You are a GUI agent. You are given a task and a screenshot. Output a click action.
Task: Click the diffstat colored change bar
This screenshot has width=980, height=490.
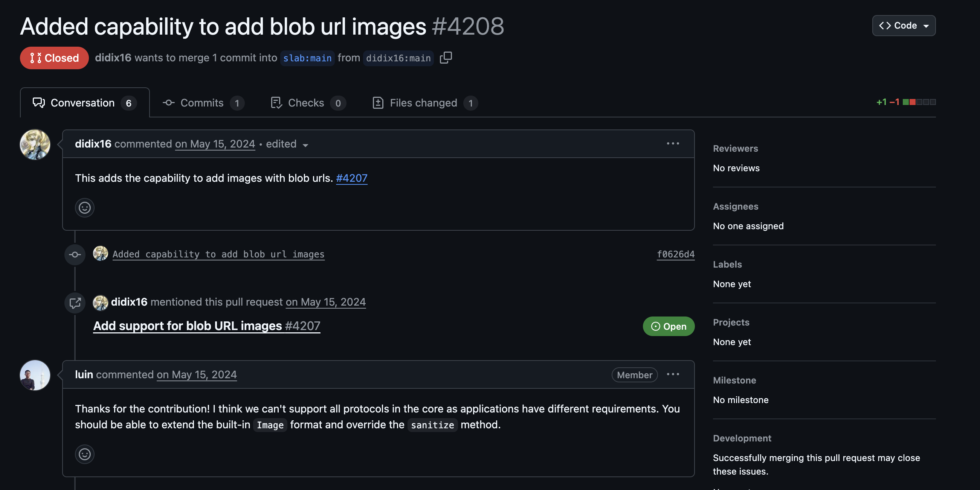pyautogui.click(x=919, y=102)
